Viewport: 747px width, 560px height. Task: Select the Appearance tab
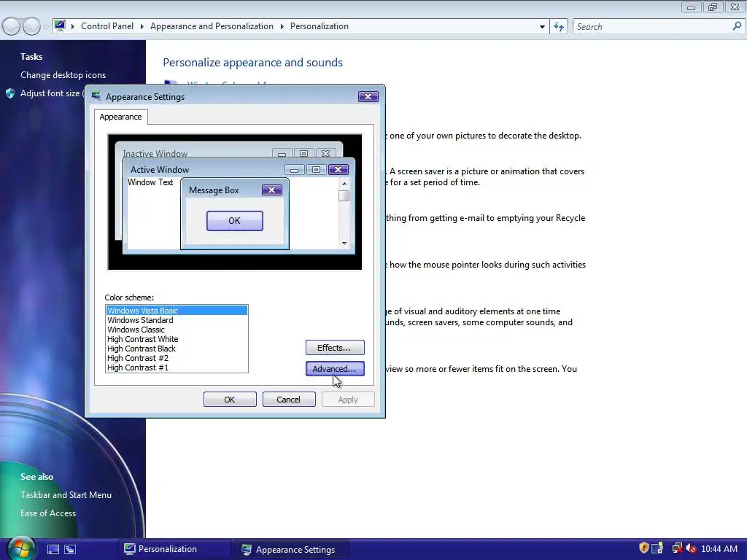120,117
